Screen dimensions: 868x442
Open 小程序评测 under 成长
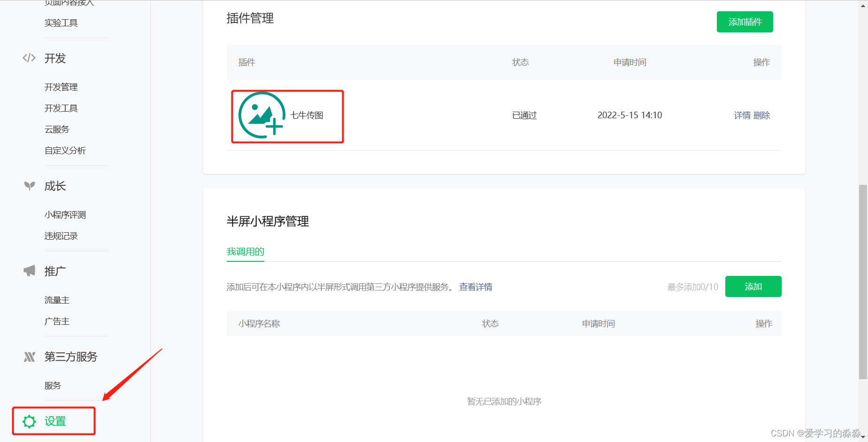[65, 214]
